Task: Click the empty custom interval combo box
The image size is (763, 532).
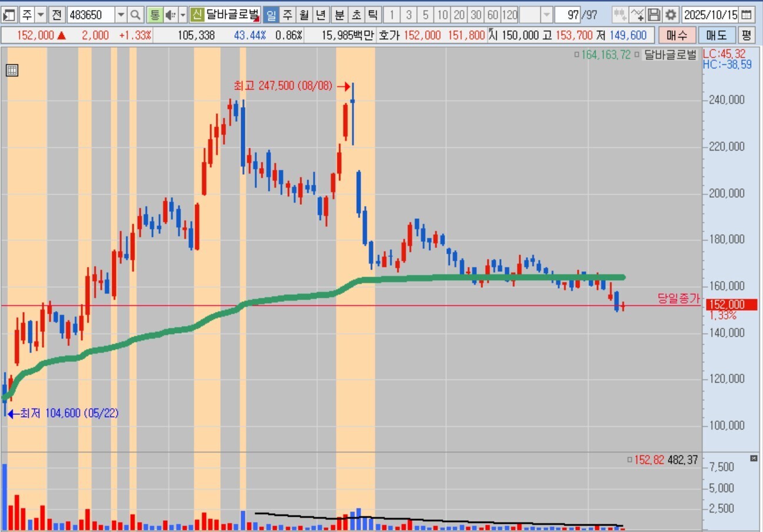Action: (530, 15)
